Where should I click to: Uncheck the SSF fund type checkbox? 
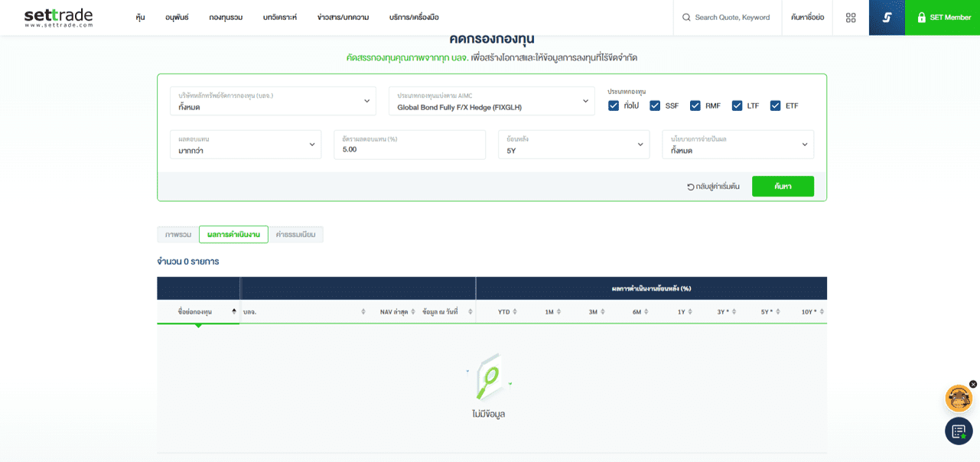tap(655, 106)
